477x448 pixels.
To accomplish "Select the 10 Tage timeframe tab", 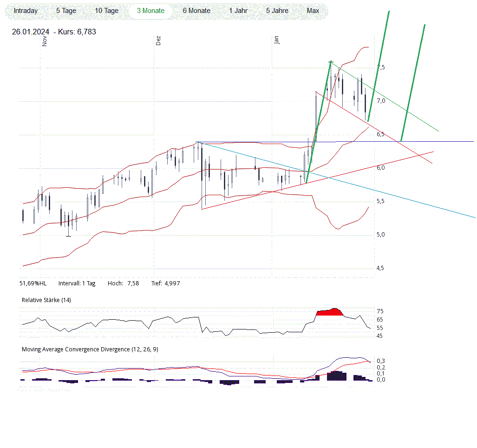I will (106, 11).
